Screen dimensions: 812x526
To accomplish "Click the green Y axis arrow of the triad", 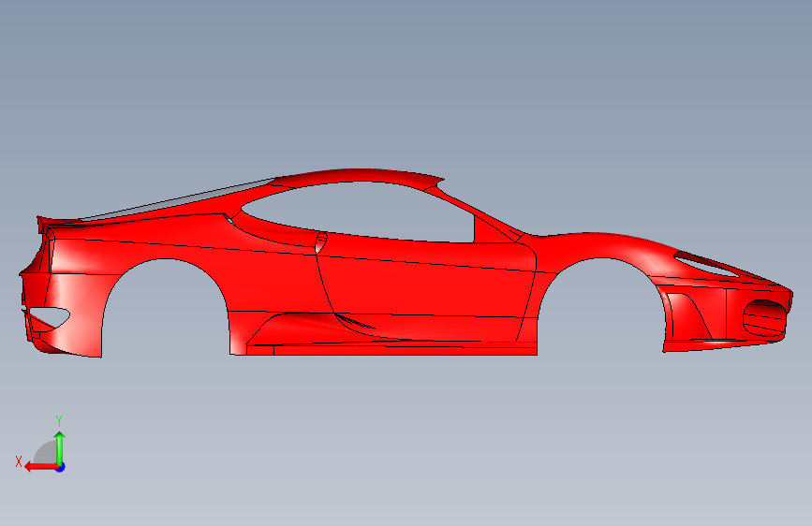I will point(60,448).
